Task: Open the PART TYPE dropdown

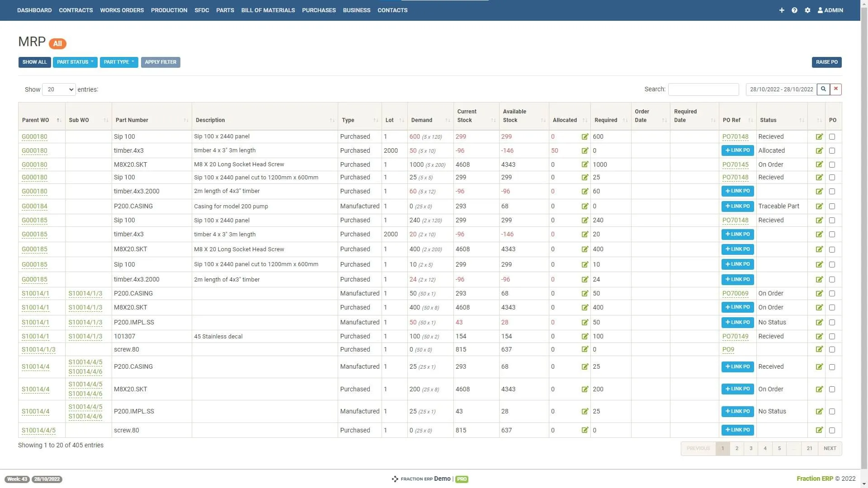Action: [x=119, y=62]
